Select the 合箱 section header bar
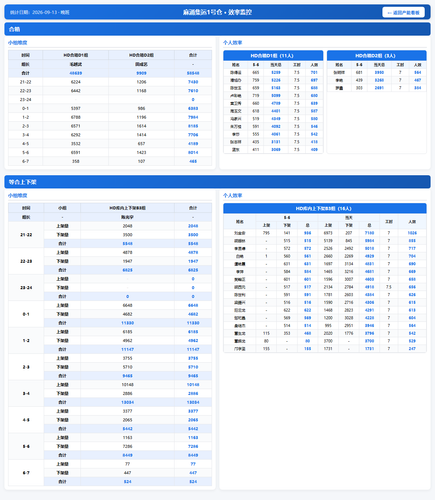Screen dimensions: 435x500 [217, 29]
